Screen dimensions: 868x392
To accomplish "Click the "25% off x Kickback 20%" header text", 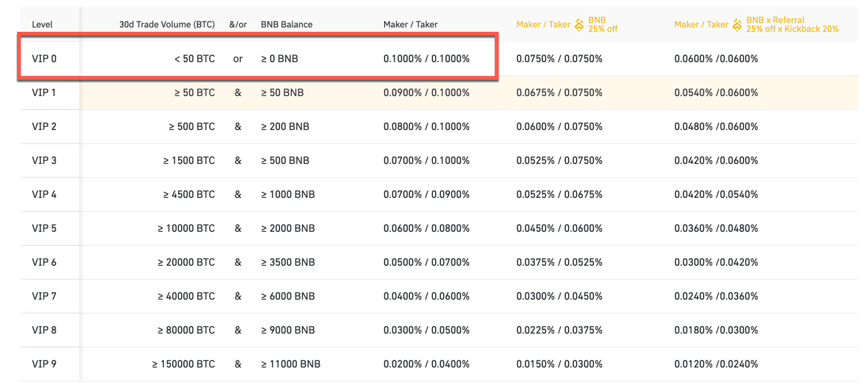I will (792, 29).
